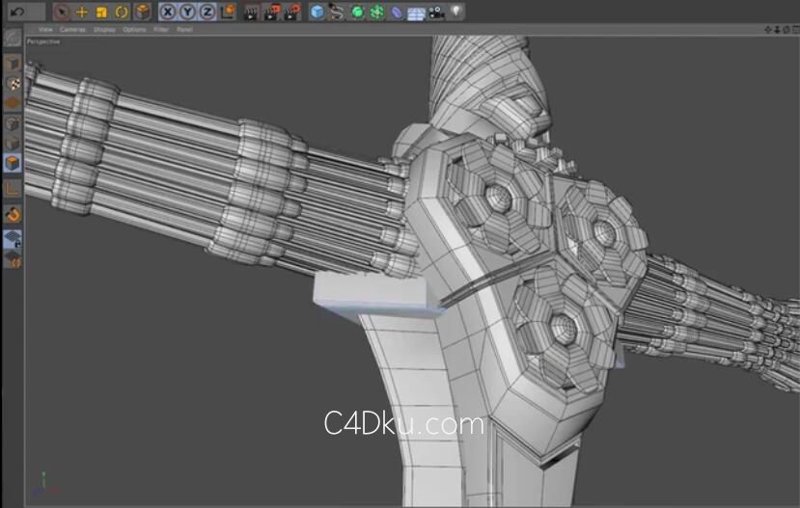Add a Cube primitive object
This screenshot has width=800, height=508.
coord(317,12)
